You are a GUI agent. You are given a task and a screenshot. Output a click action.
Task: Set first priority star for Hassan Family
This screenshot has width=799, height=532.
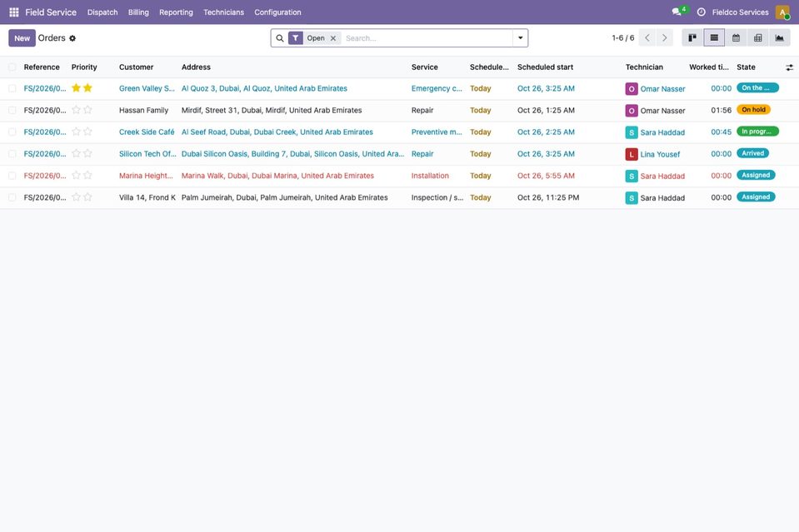coord(77,110)
